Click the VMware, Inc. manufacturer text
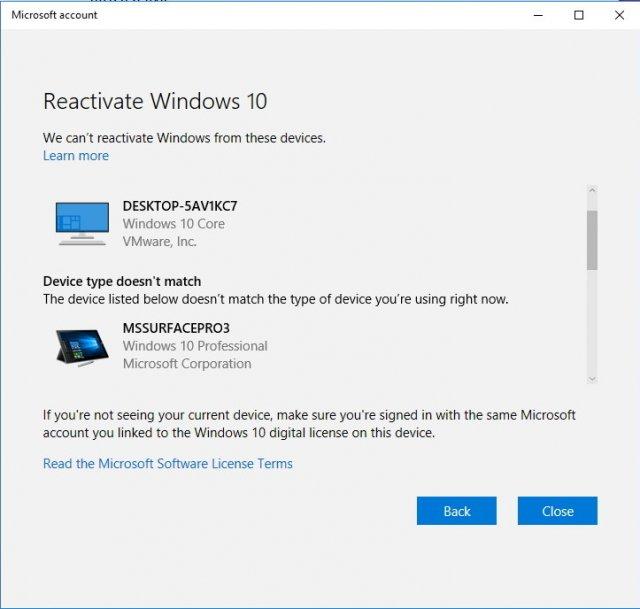The width and height of the screenshot is (640, 609). tap(160, 241)
